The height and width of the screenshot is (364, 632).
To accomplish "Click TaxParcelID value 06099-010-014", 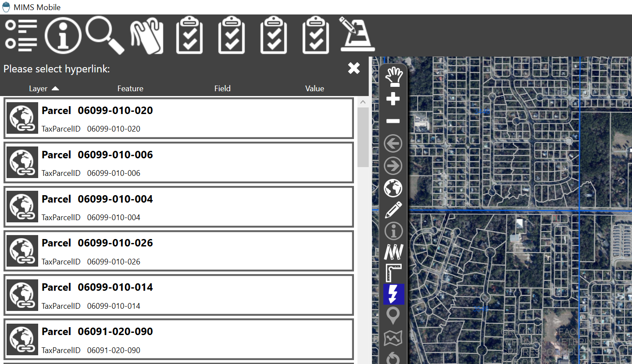I will pos(114,306).
